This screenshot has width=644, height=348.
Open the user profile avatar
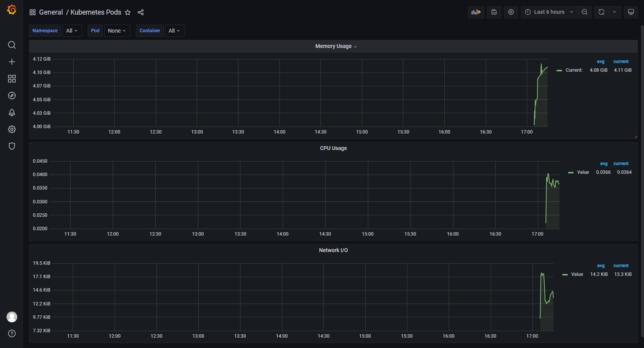pyautogui.click(x=12, y=317)
